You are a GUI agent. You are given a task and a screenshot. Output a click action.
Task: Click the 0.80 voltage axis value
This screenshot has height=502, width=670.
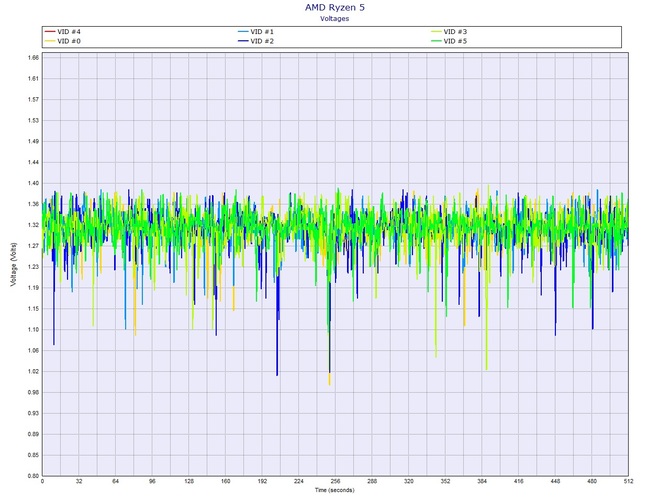click(x=33, y=476)
